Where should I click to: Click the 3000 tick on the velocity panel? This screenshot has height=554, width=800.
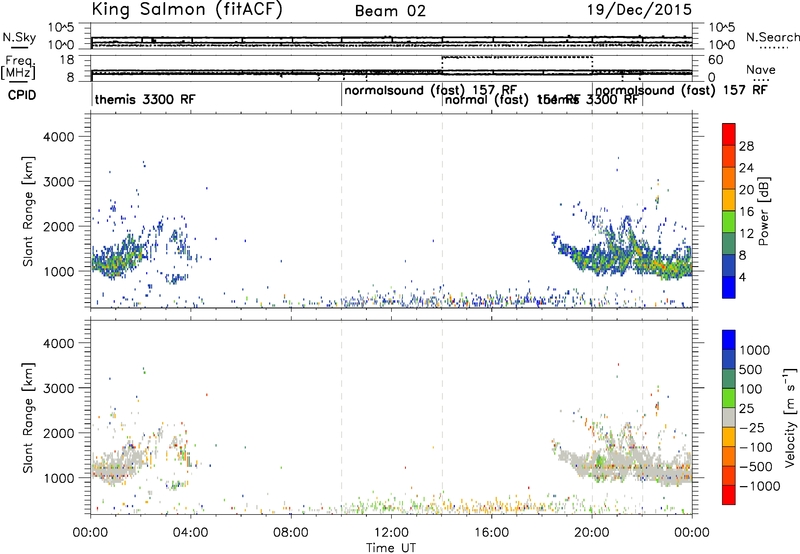click(59, 388)
